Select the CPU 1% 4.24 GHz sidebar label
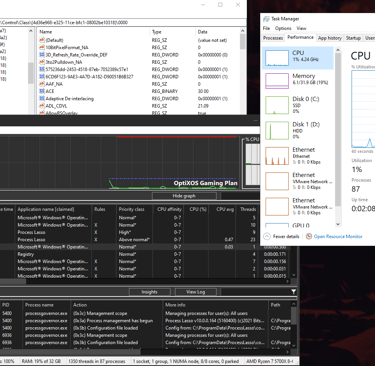This screenshot has width=375, height=366. (x=306, y=56)
